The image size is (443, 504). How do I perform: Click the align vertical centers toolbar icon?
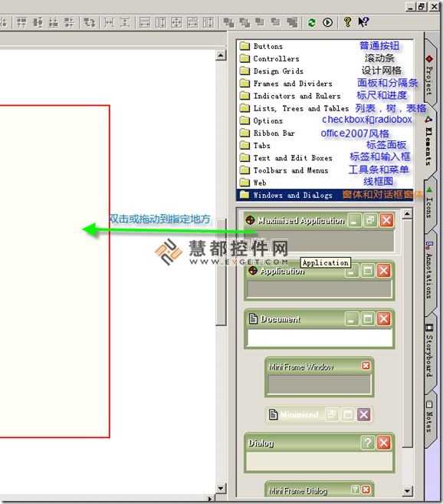point(38,22)
